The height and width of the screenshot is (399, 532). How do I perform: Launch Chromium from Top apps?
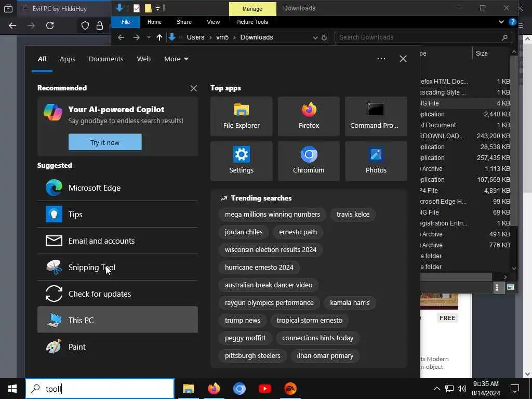[309, 161]
